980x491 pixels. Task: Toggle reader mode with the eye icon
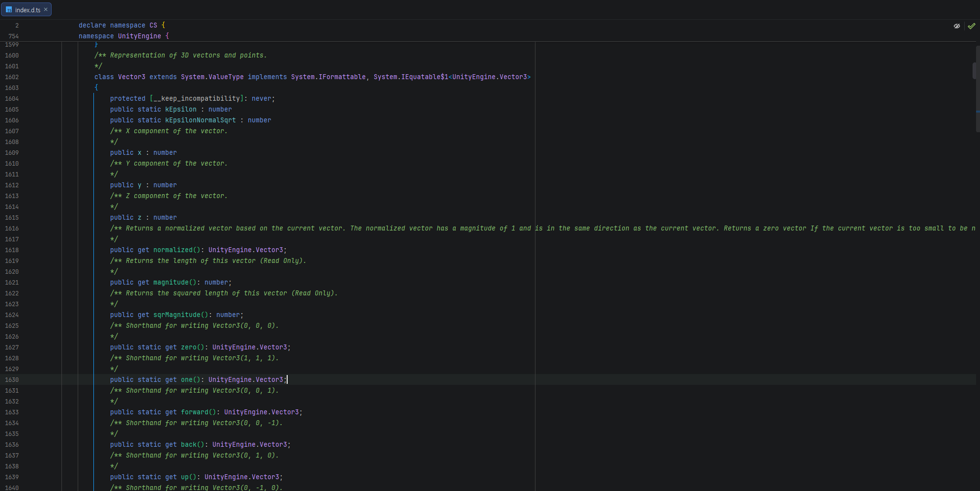[957, 26]
